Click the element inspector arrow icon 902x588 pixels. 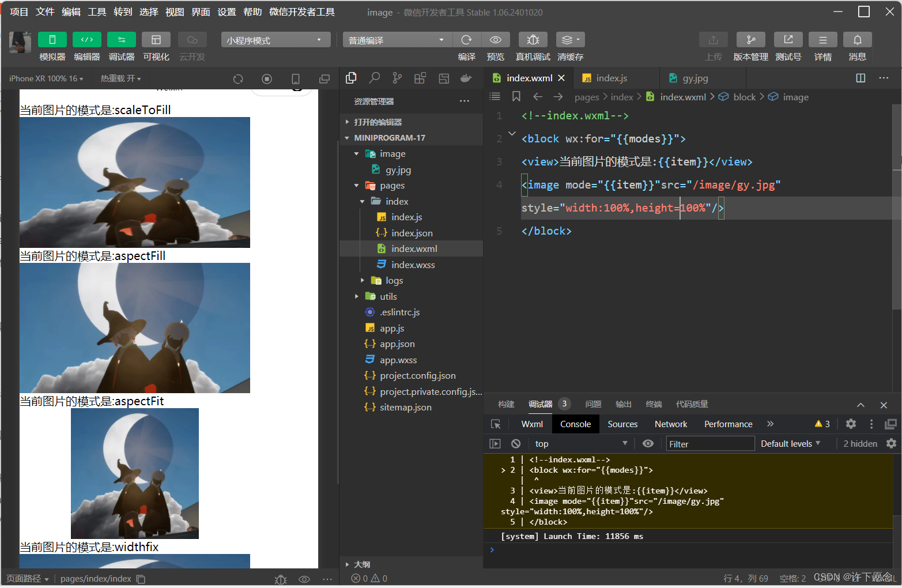click(496, 424)
